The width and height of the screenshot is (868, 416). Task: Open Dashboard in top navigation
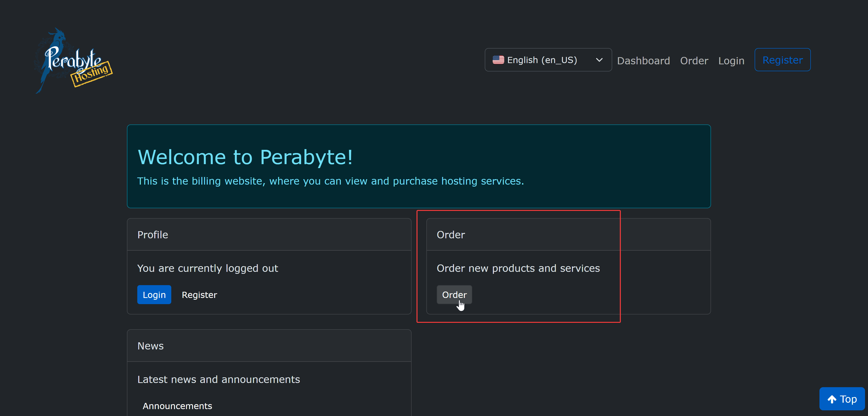(x=643, y=61)
